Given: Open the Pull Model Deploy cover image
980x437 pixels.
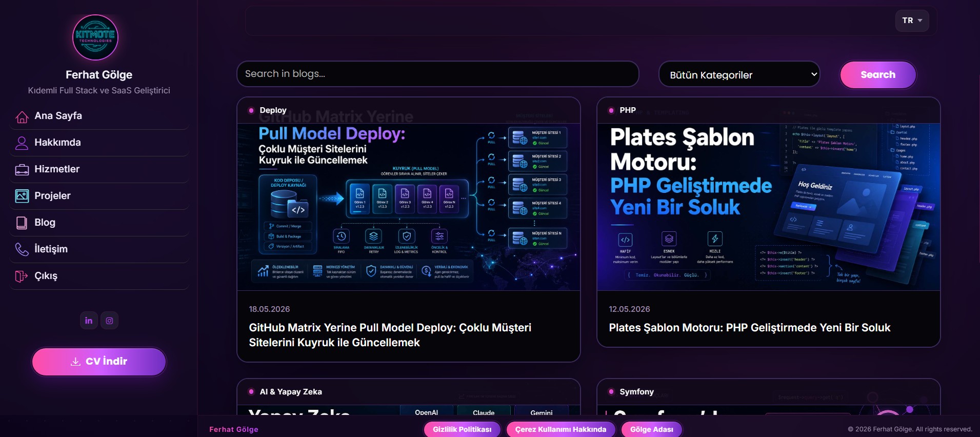Looking at the screenshot, I should (x=409, y=207).
